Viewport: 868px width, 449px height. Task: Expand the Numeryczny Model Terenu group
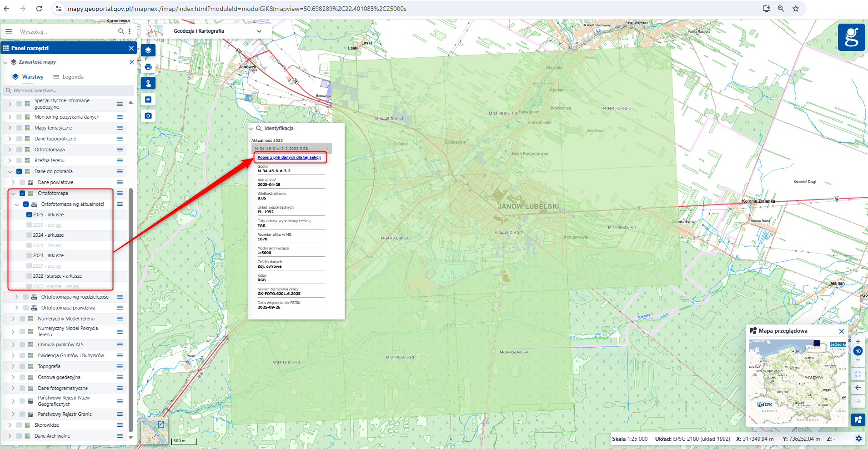tap(13, 319)
